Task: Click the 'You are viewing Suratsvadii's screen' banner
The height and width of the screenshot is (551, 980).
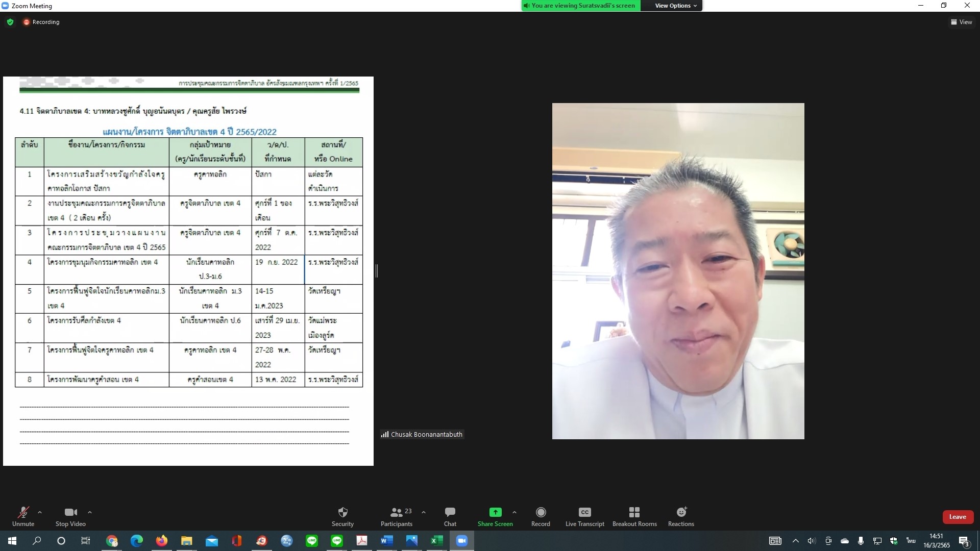Action: point(581,6)
